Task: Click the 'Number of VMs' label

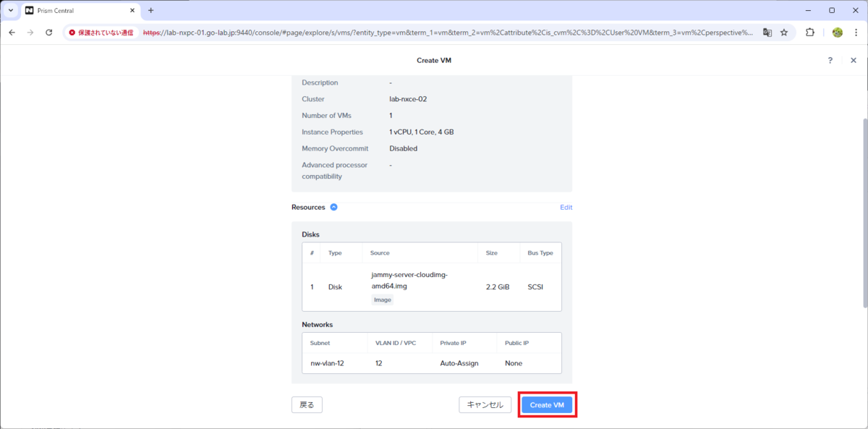Action: 325,116
